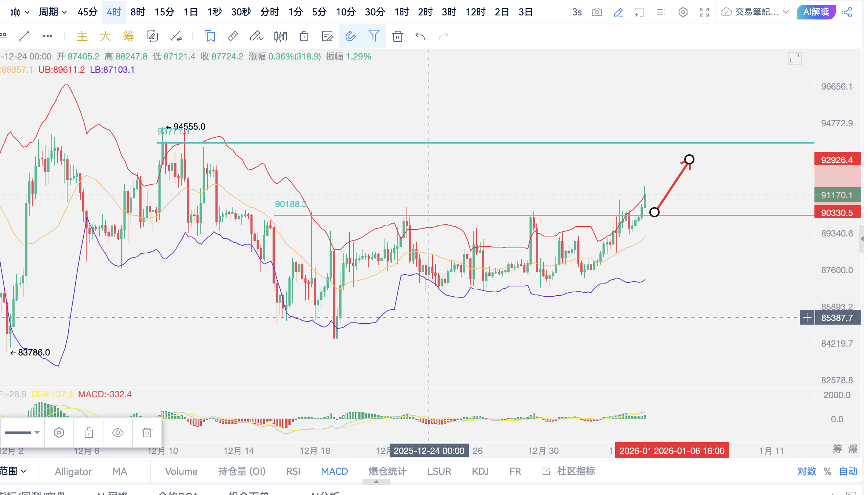Switch to the RSI indicator tab
Screen dimensions: 868x495
[293, 471]
